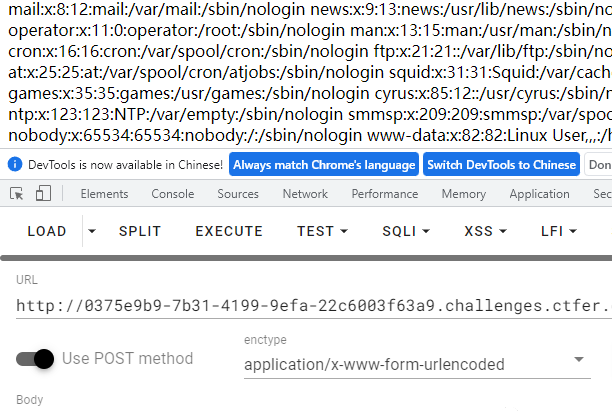The height and width of the screenshot is (411, 612).
Task: Open the TEST dropdown menu
Action: point(322,231)
